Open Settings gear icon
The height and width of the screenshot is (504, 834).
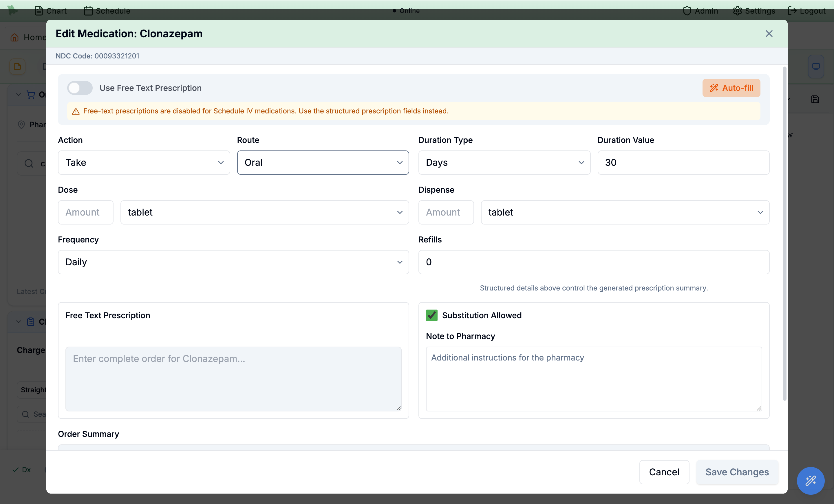tap(737, 11)
